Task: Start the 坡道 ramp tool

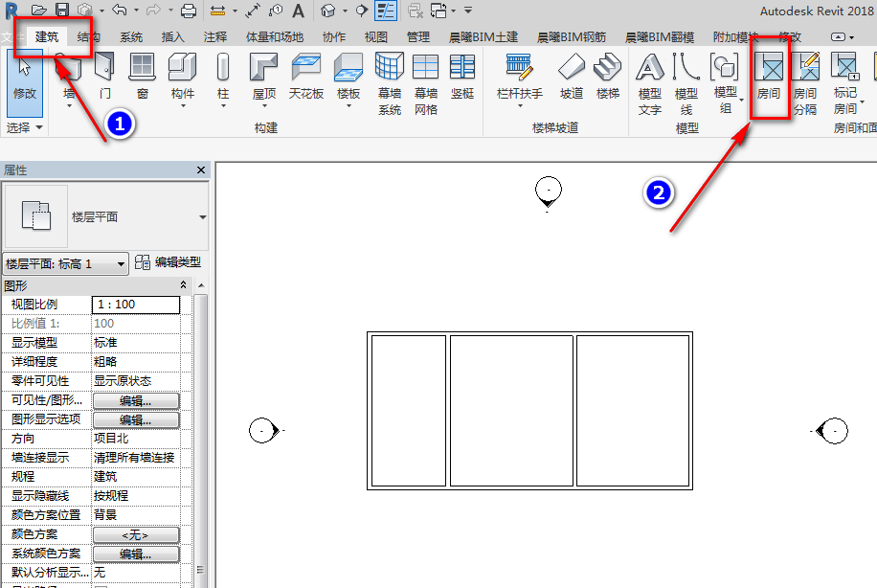Action: (571, 76)
